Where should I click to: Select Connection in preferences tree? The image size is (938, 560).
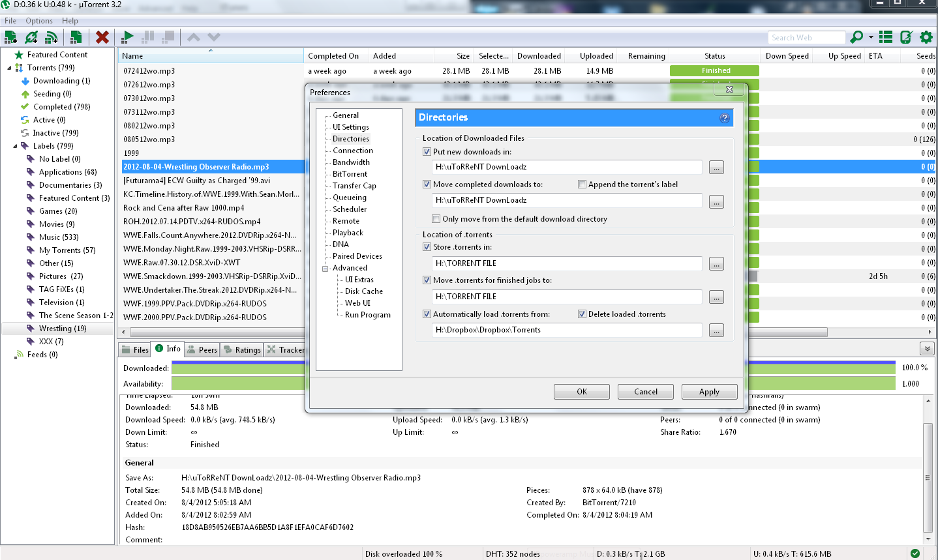coord(353,151)
